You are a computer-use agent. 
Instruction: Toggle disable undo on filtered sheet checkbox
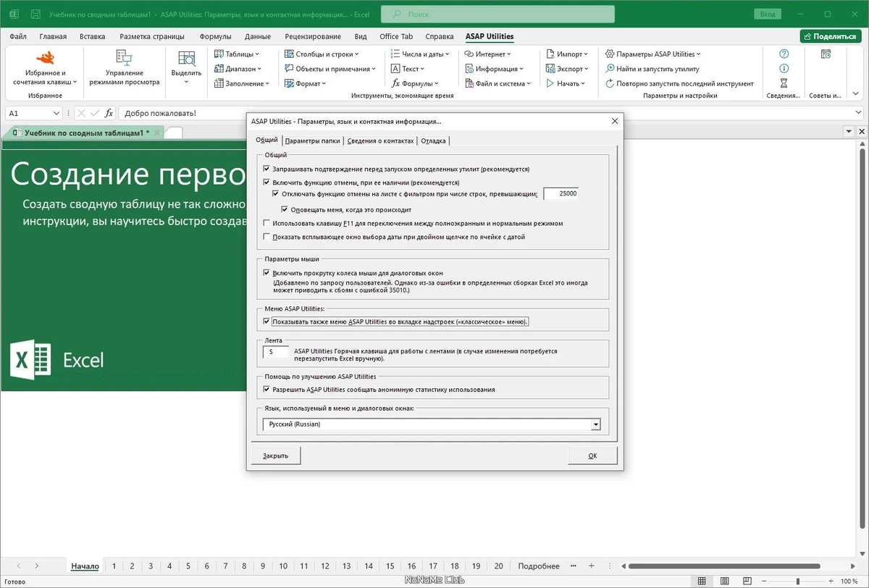tap(275, 194)
